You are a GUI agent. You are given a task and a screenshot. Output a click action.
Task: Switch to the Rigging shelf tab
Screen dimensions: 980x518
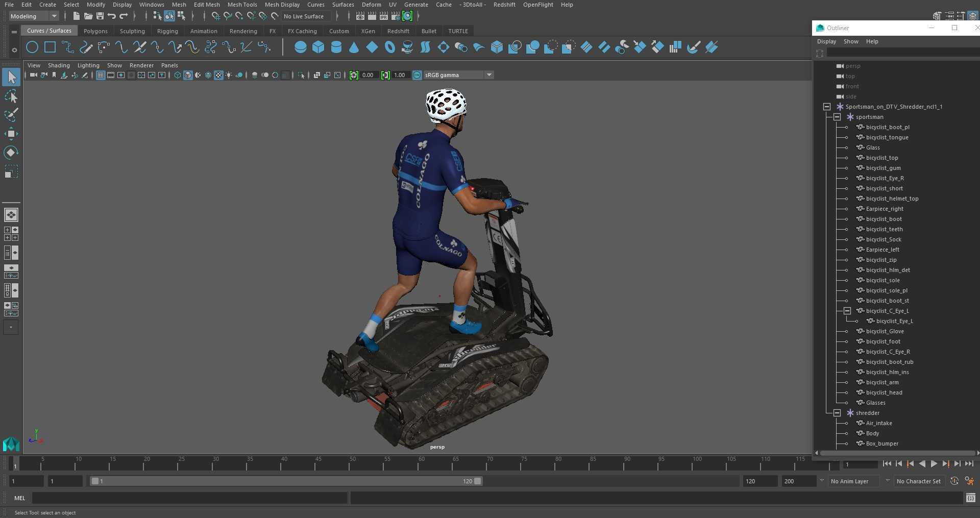pyautogui.click(x=167, y=31)
